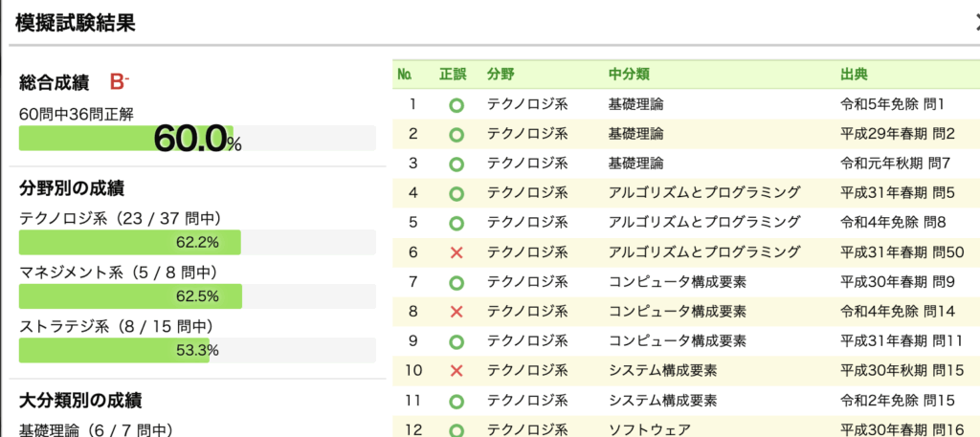The height and width of the screenshot is (437, 980).
Task: Click the red cross mark for question 6
Action: (x=457, y=252)
